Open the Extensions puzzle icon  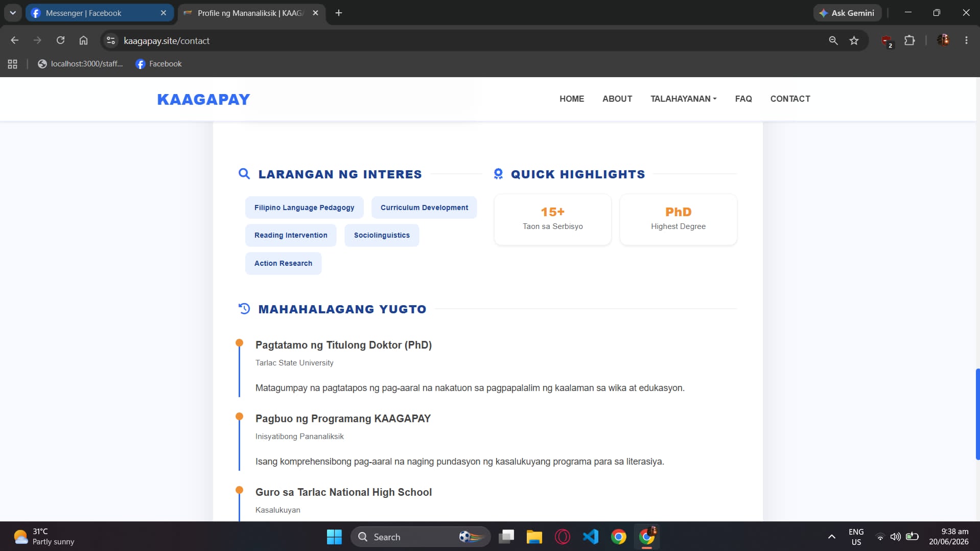[909, 40]
